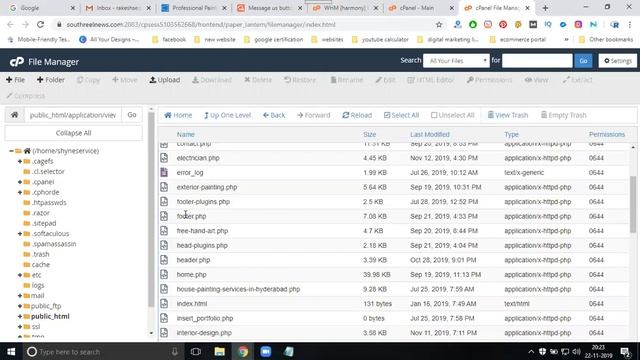Switch to the Gmail Inbox tab

[118, 8]
